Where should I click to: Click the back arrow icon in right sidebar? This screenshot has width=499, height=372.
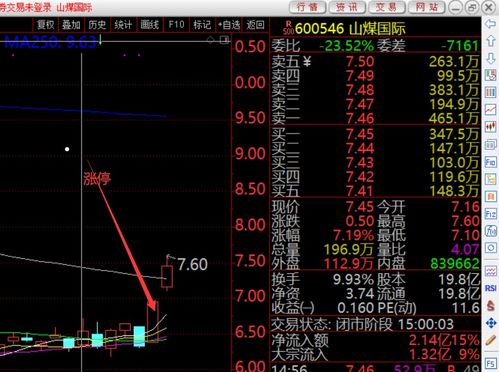(x=490, y=24)
